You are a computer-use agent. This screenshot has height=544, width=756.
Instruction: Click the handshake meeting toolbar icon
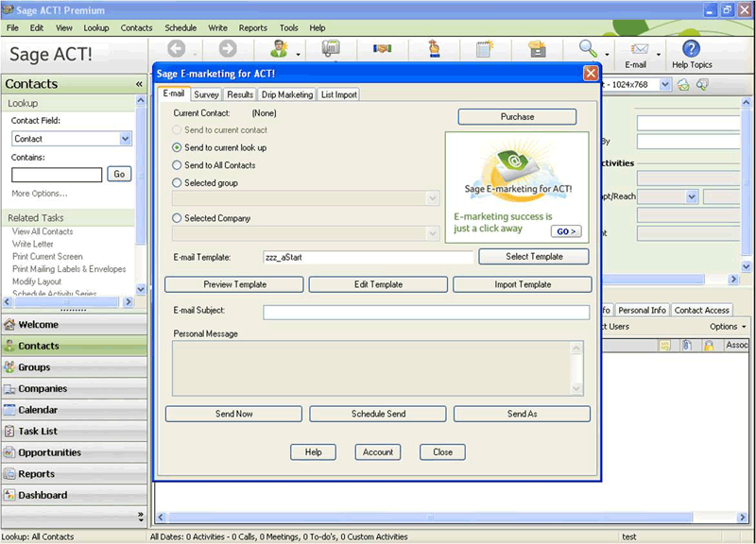point(383,48)
